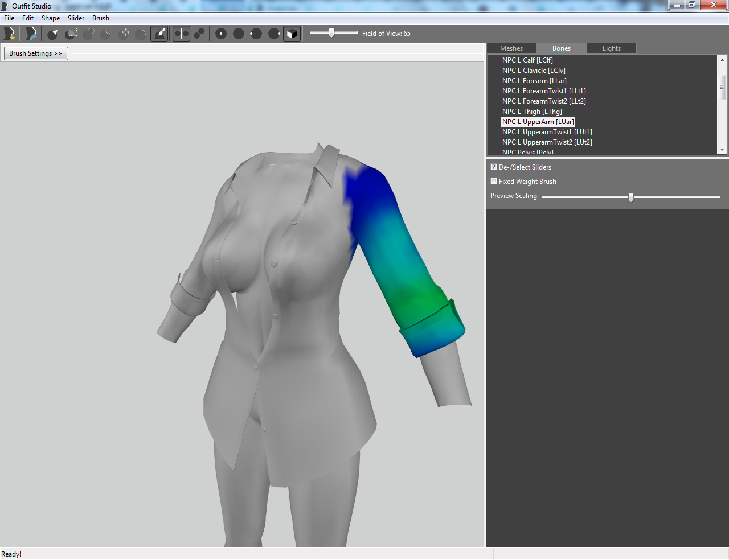Click the New Project icon with star
729x560 pixels.
pos(9,34)
